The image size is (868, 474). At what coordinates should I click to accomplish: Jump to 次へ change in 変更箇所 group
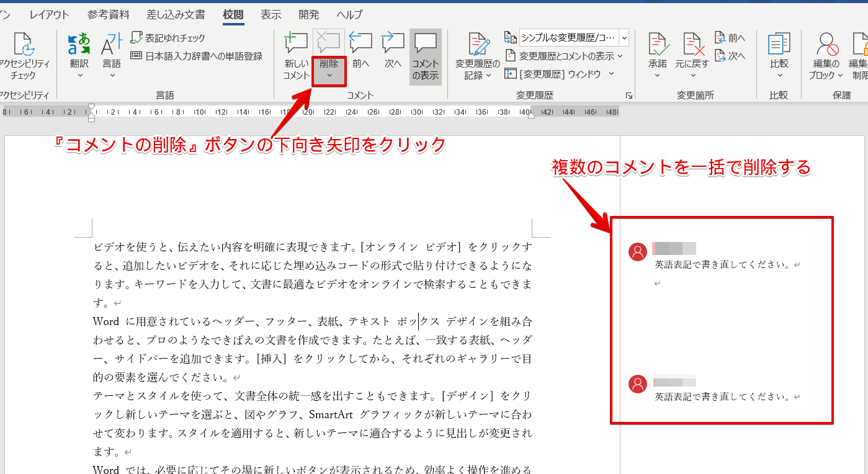coord(730,56)
